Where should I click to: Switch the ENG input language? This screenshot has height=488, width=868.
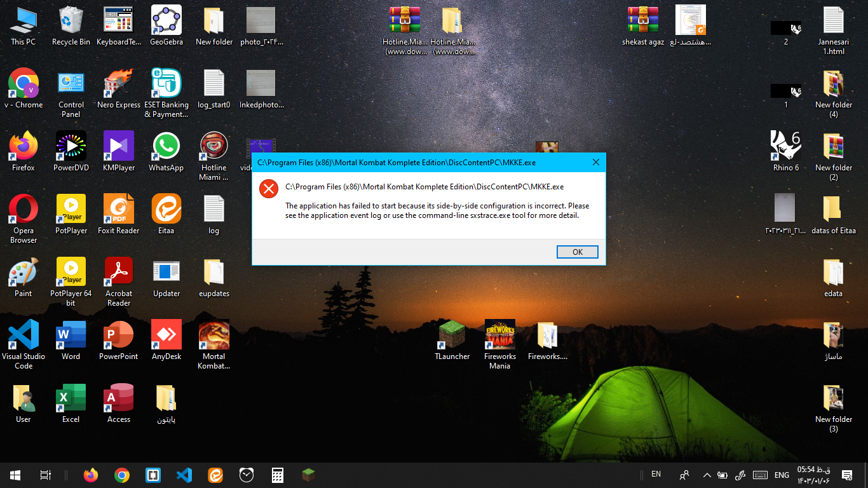point(782,475)
